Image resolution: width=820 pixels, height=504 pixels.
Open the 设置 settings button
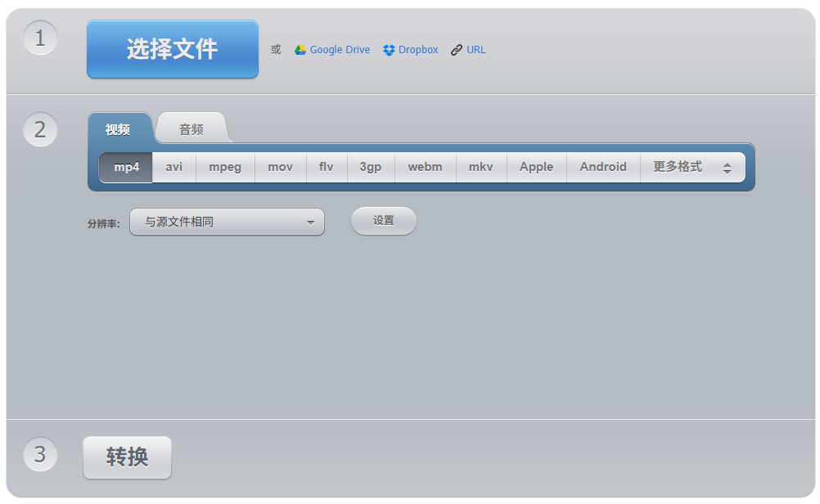384,221
